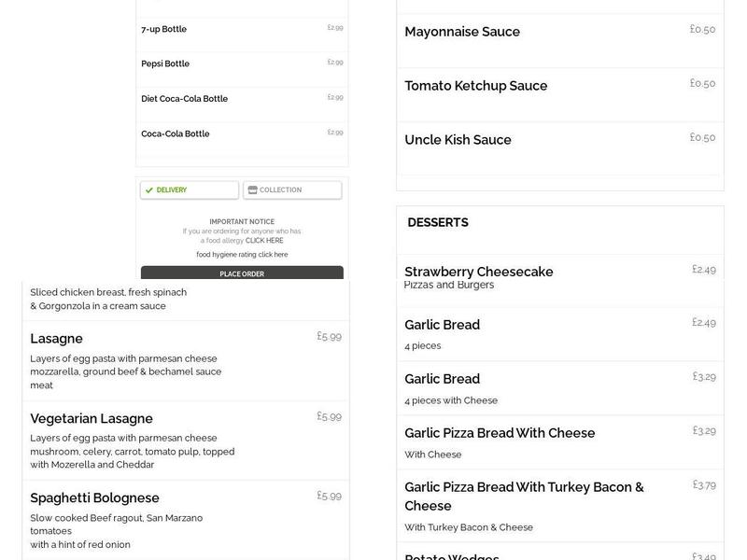Screen dimensions: 747x560
Task: Add Uncle Kish Sauce to order
Action: pos(559,139)
